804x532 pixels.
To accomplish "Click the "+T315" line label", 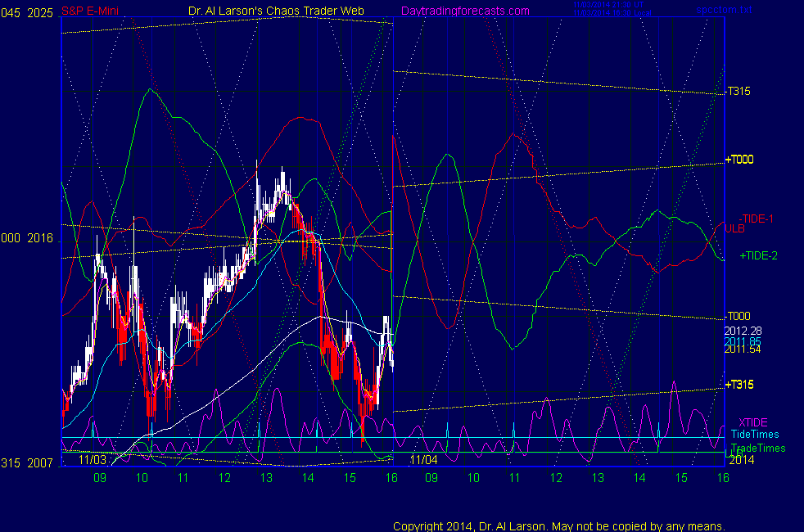I will [739, 385].
